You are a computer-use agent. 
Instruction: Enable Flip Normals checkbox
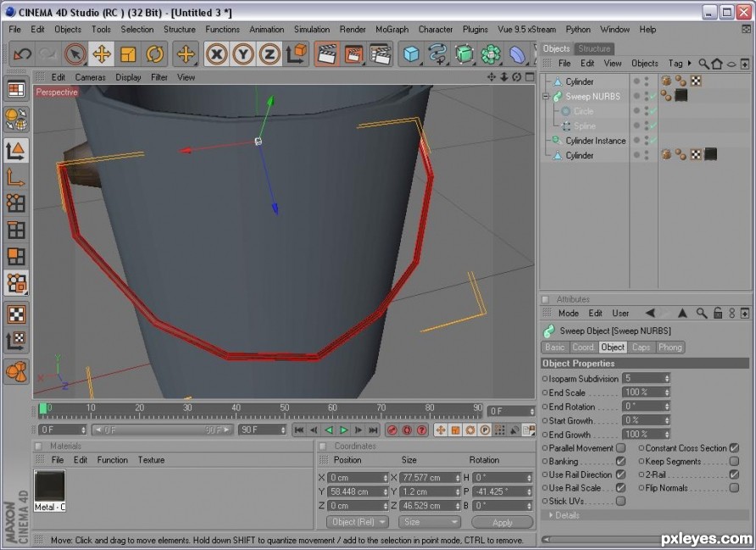coord(734,488)
